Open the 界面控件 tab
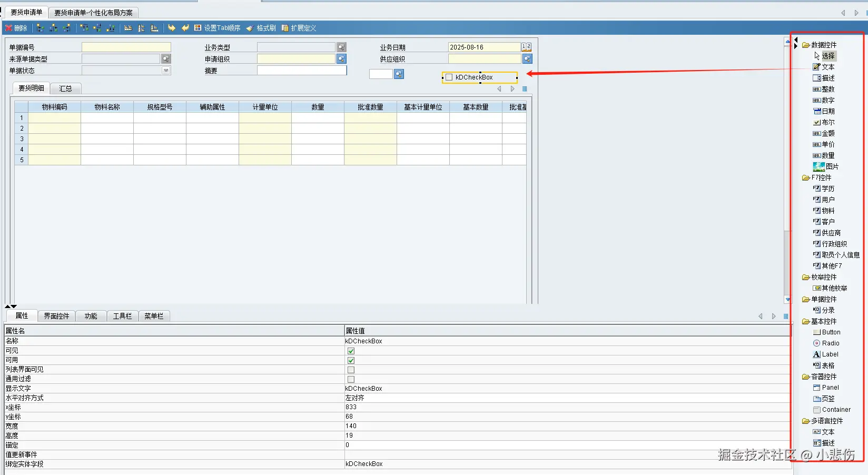The width and height of the screenshot is (868, 475). point(56,316)
